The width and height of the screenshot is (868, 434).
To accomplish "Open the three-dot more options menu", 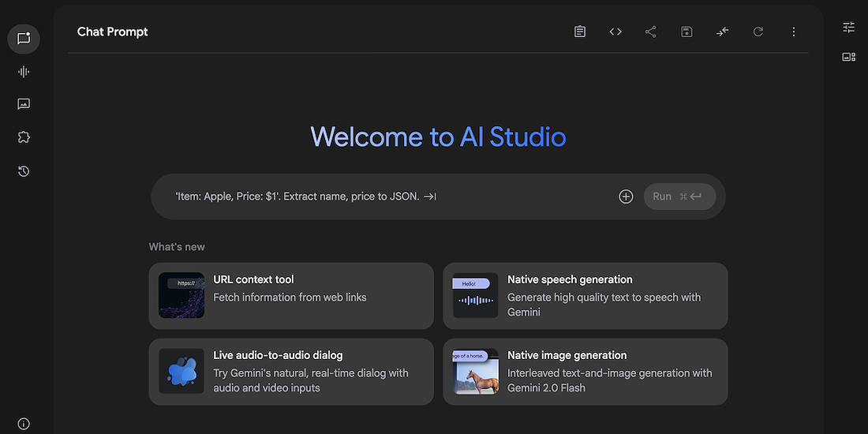I will click(x=794, y=32).
